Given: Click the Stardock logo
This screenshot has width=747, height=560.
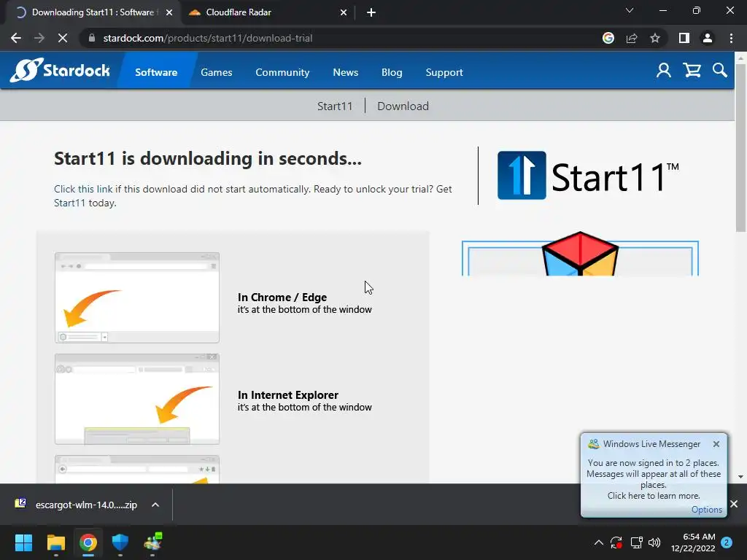Looking at the screenshot, I should [x=60, y=71].
